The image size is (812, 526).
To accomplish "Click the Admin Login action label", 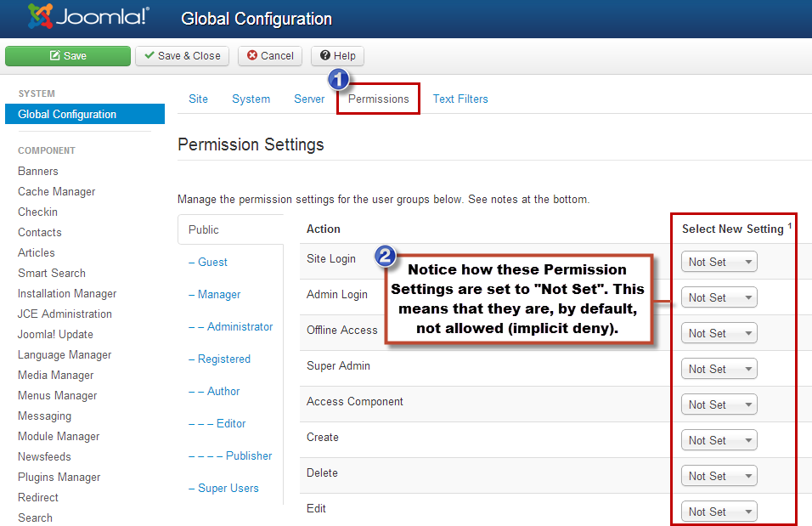I will pos(337,294).
